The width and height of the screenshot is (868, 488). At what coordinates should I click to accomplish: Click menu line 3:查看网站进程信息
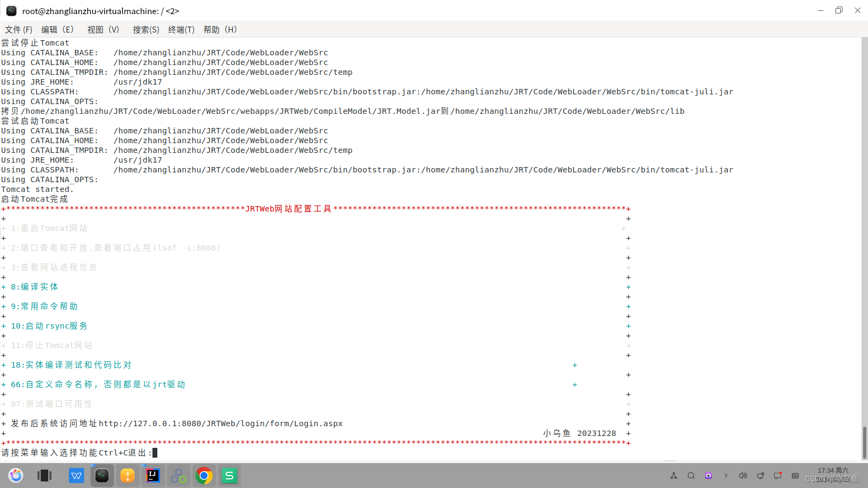[54, 267]
